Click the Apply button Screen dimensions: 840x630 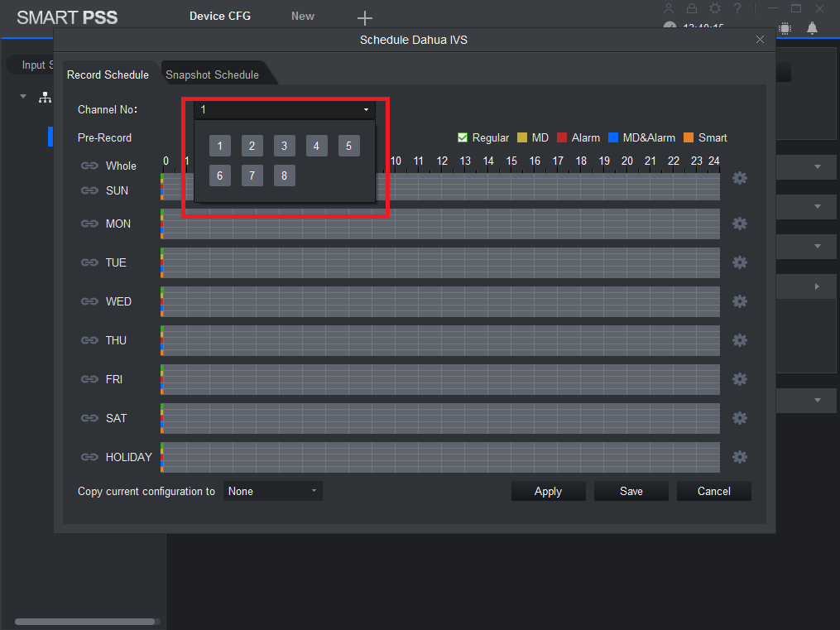click(x=548, y=491)
